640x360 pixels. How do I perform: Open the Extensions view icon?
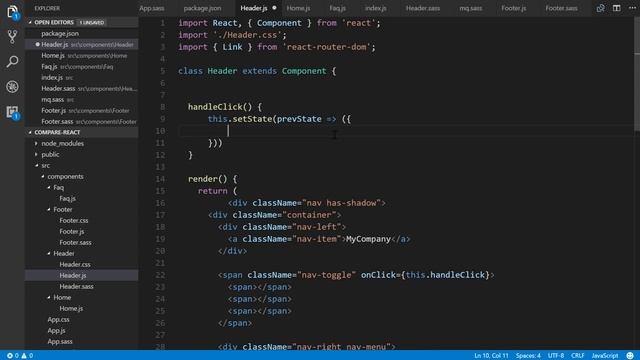12,112
